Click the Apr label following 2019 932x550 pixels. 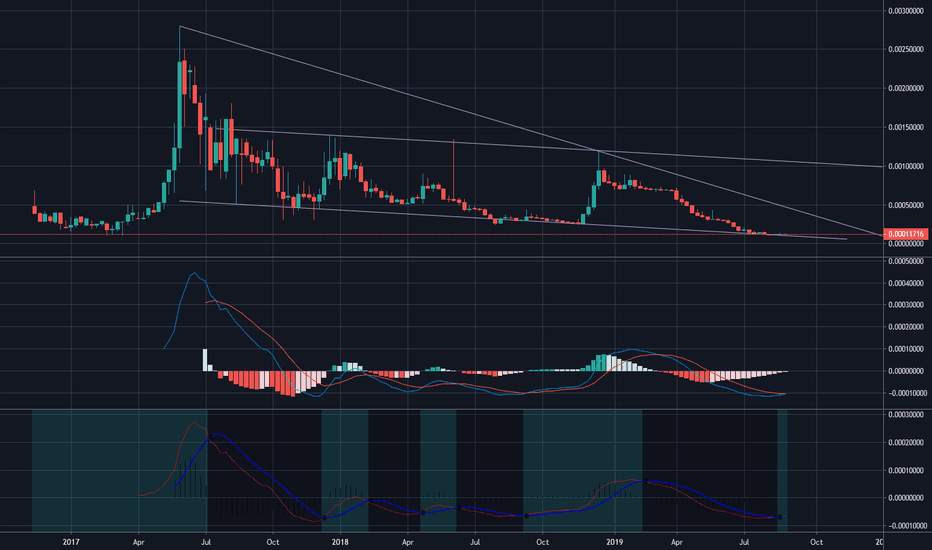[x=676, y=542]
